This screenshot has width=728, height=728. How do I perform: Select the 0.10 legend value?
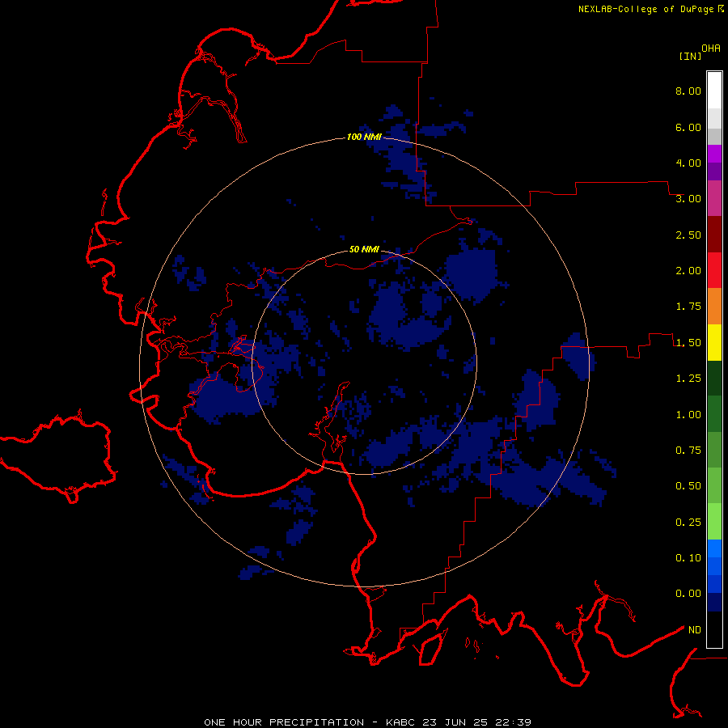688,558
